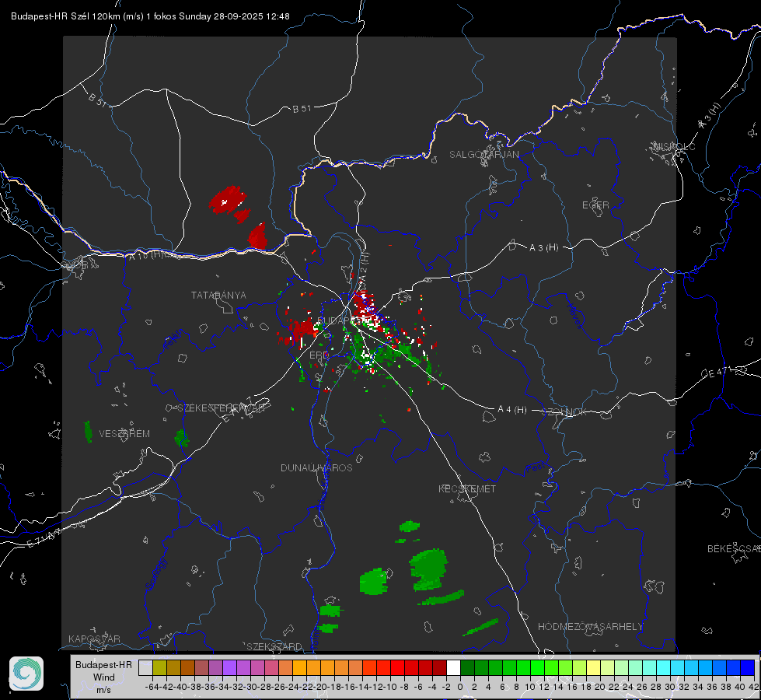Viewport: 761px width, 700px height.
Task: Click the ERD city label
Action: (319, 355)
